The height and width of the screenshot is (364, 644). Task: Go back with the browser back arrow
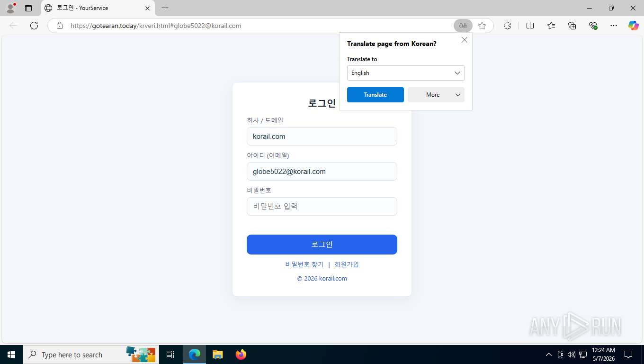point(13,26)
